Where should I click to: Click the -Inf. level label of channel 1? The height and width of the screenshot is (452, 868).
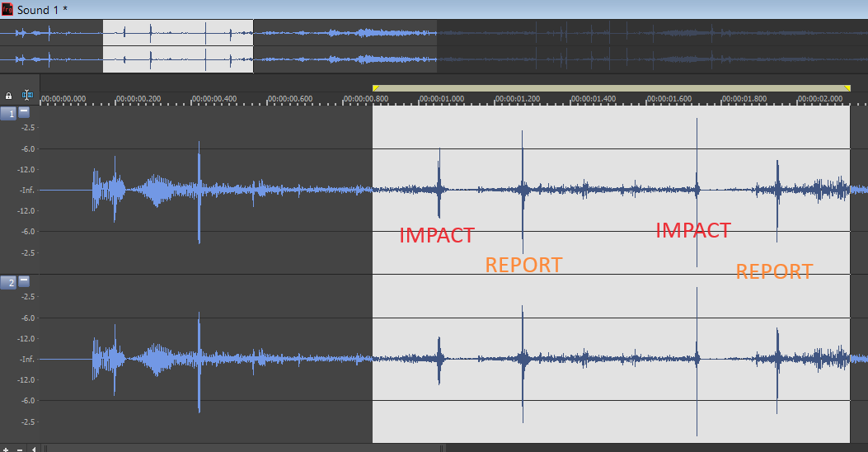point(27,190)
